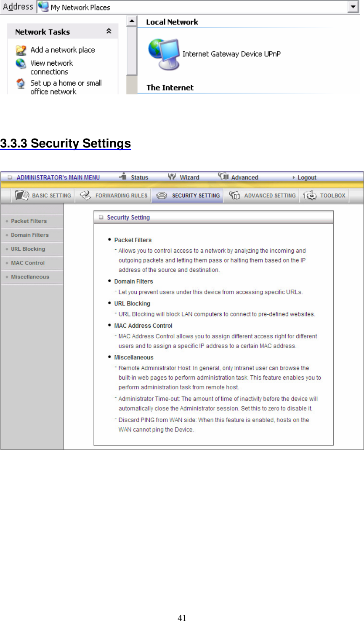Collapse the Network Tasks section
This screenshot has width=364, height=621.
[x=109, y=31]
